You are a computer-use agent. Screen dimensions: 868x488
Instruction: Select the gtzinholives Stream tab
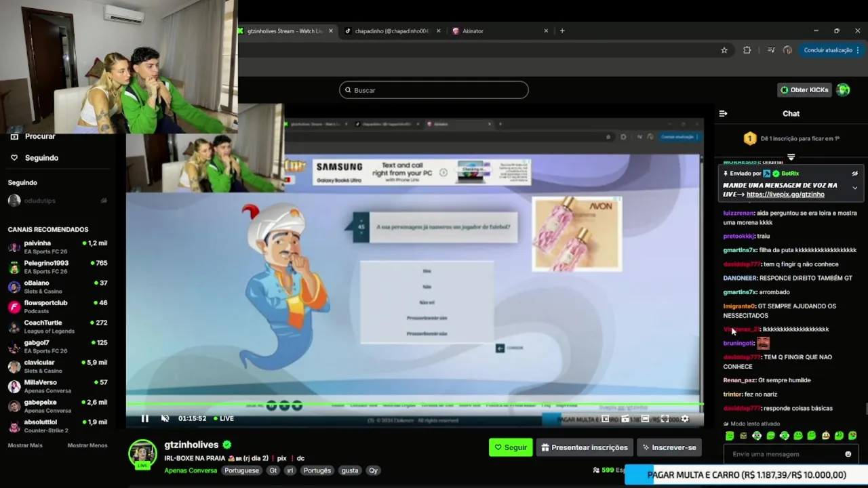pos(284,31)
